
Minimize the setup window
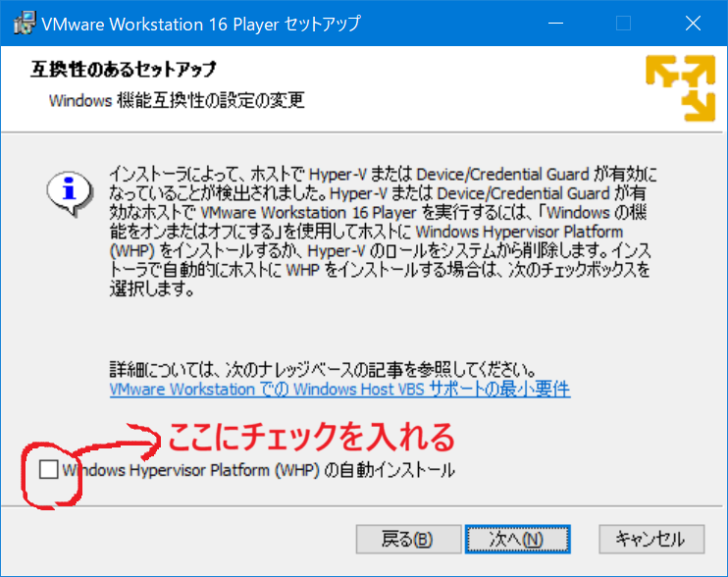[555, 23]
